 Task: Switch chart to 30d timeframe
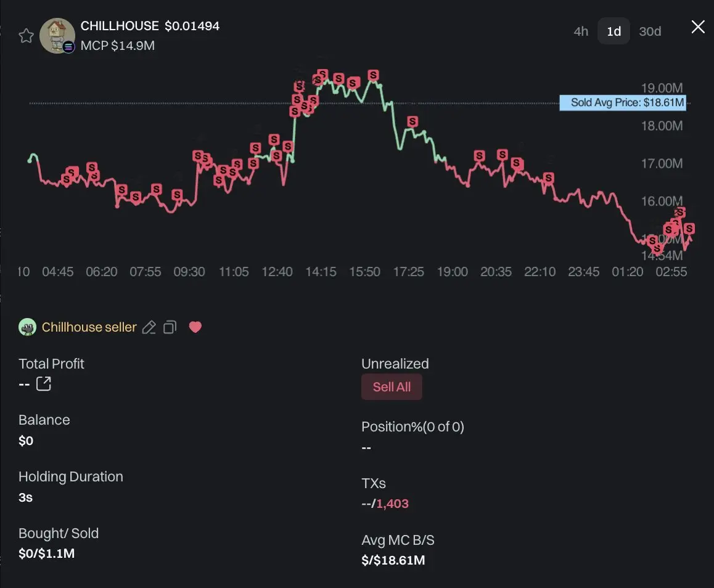650,31
